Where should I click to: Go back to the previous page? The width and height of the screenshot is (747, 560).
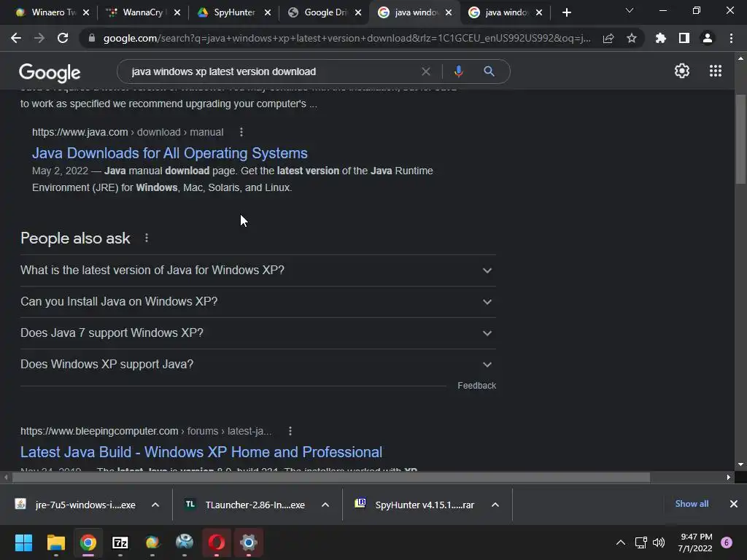(16, 38)
